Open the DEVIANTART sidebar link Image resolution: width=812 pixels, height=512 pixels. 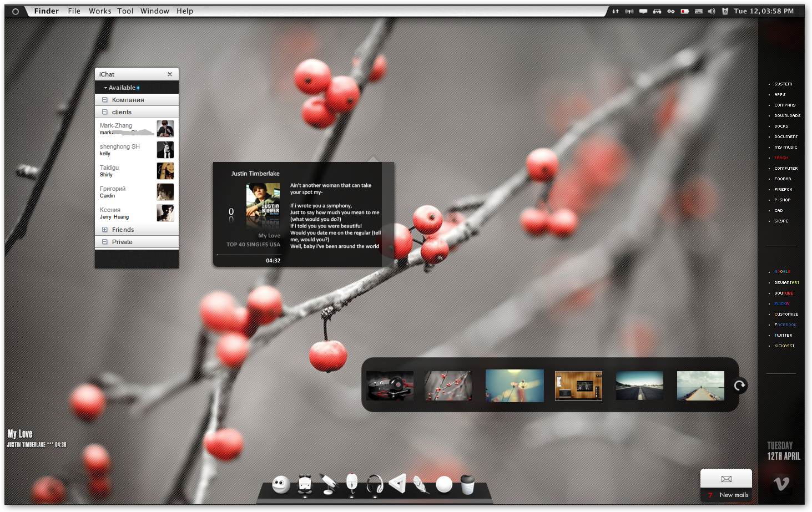787,283
